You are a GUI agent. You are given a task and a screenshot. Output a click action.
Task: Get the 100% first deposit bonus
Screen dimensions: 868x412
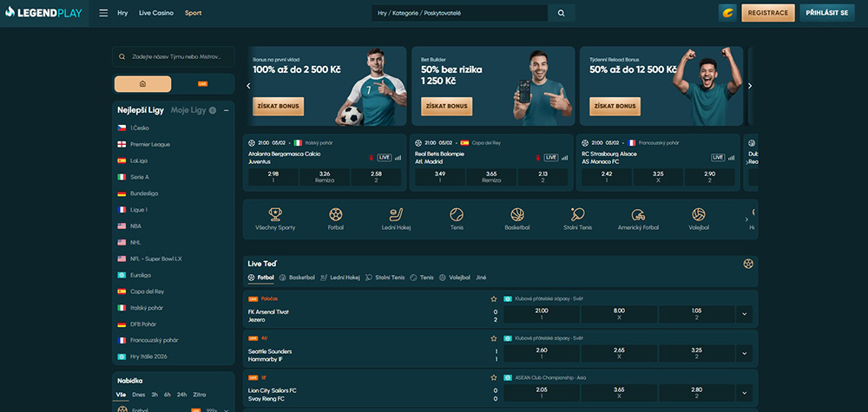point(279,106)
